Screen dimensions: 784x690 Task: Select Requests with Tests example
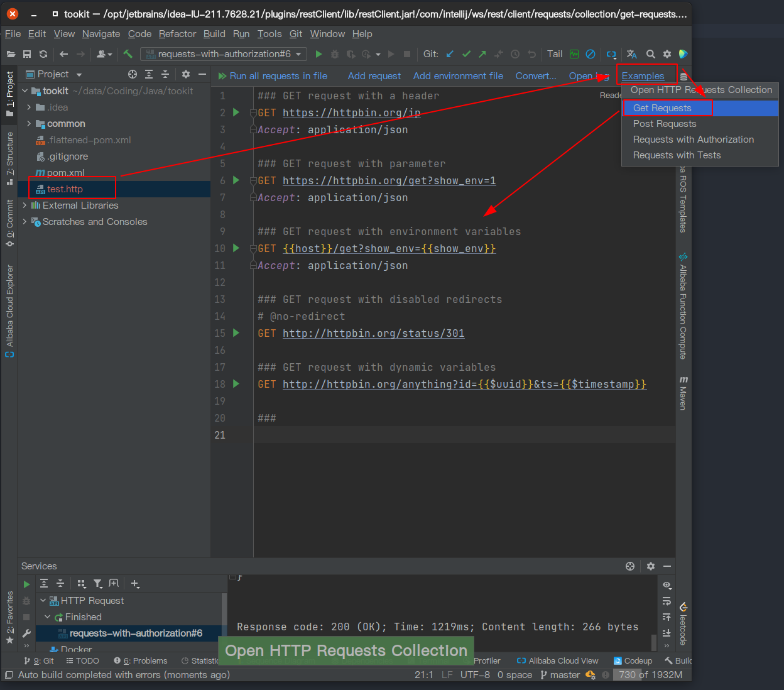pyautogui.click(x=700, y=155)
